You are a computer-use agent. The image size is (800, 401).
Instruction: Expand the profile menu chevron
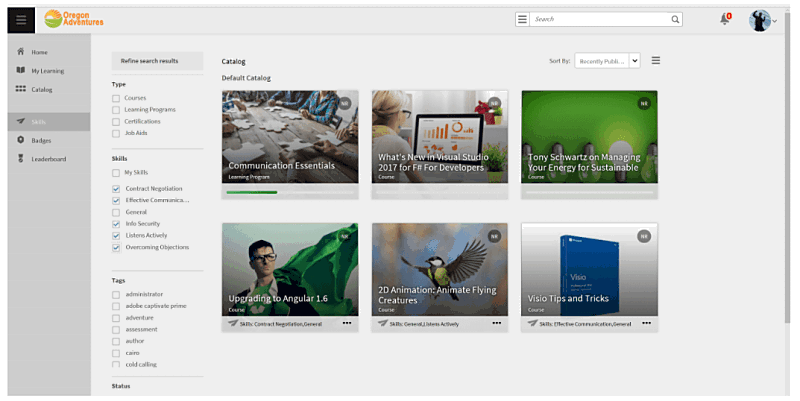pyautogui.click(x=774, y=21)
